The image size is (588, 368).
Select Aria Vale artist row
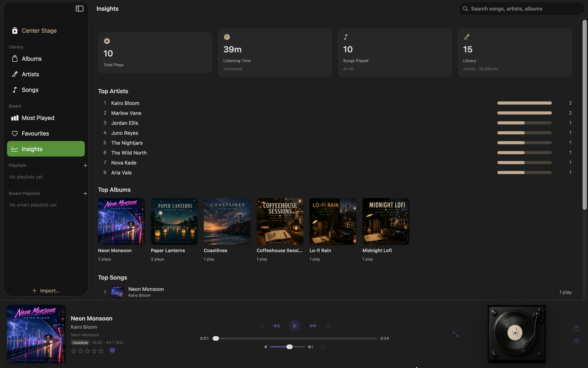[x=335, y=172]
